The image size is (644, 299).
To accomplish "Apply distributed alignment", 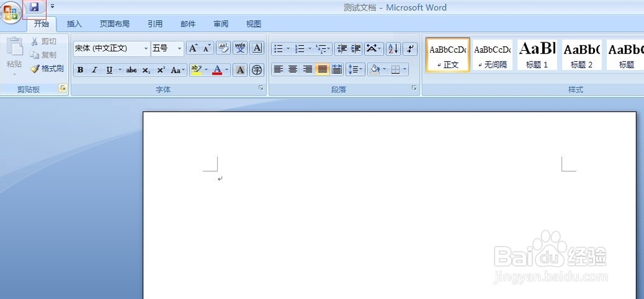I will [x=337, y=69].
